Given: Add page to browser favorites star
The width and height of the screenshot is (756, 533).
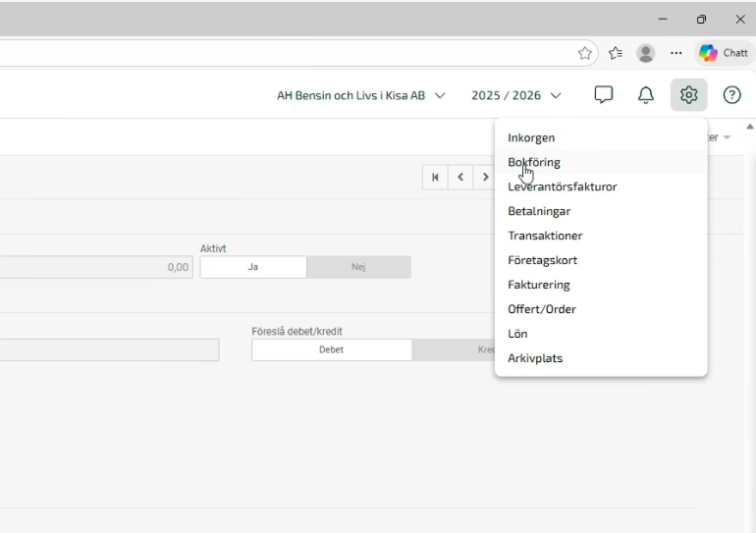Looking at the screenshot, I should point(585,53).
